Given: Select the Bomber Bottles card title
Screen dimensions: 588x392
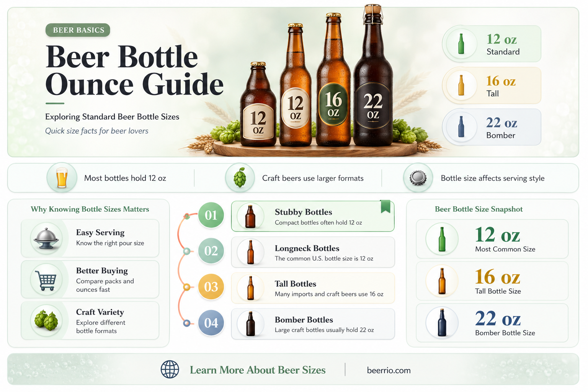Looking at the screenshot, I should click(x=304, y=320).
